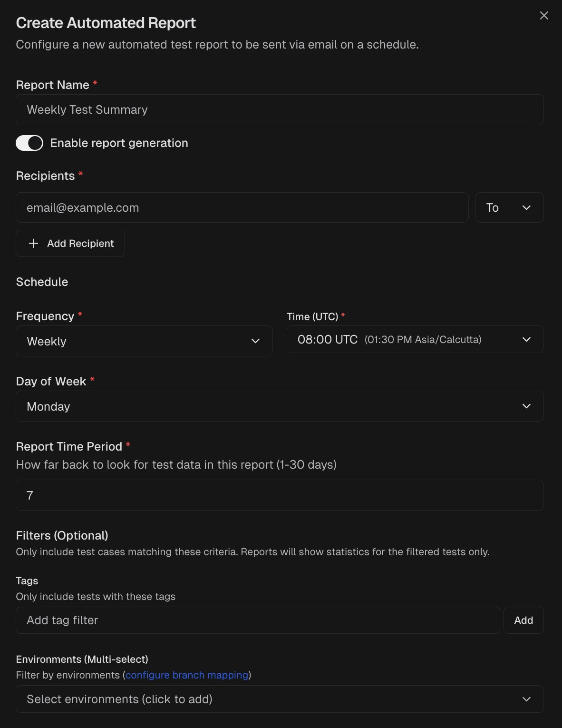Click the chevron on the Day of Week selector
562x728 pixels.
tap(526, 406)
